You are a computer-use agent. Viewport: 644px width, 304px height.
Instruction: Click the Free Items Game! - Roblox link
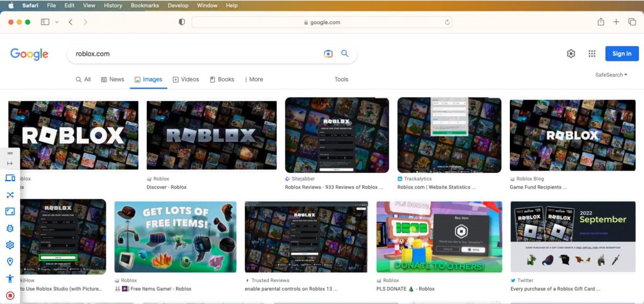tap(152, 289)
